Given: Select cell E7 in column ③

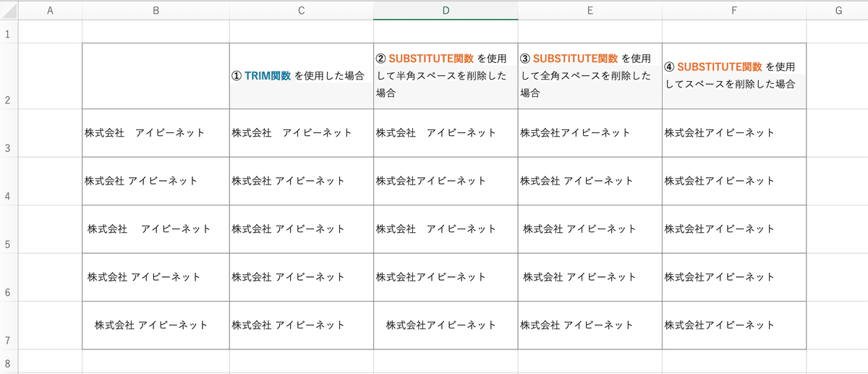Looking at the screenshot, I should [590, 326].
